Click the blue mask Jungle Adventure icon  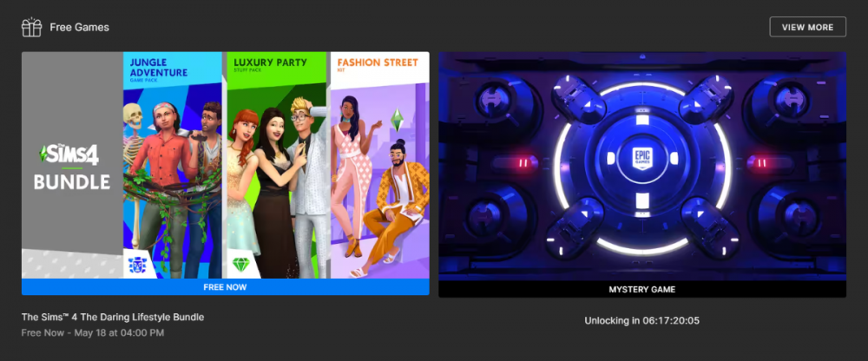[x=136, y=266]
